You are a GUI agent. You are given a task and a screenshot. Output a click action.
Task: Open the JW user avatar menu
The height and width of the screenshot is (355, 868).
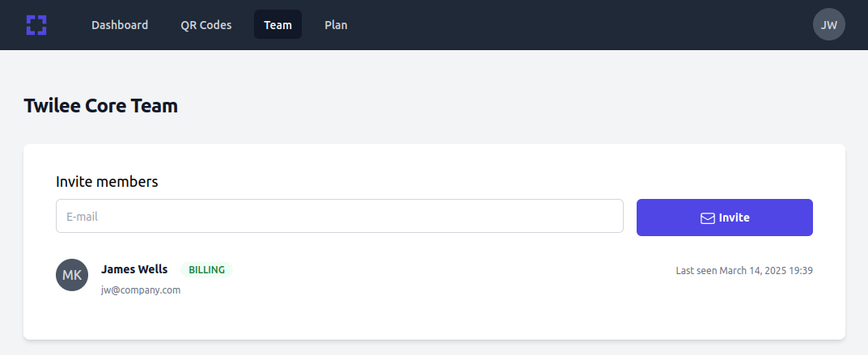[x=828, y=24]
